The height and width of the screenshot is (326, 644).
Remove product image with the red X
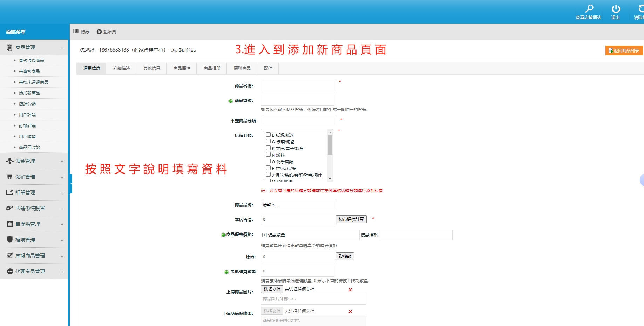pyautogui.click(x=350, y=290)
